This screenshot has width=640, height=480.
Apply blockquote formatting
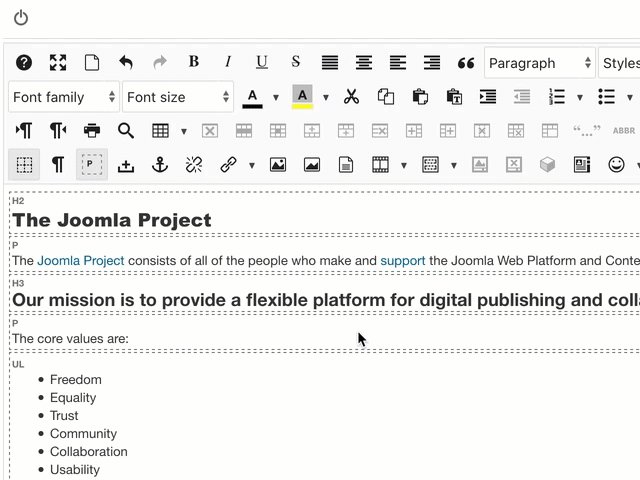pyautogui.click(x=466, y=63)
